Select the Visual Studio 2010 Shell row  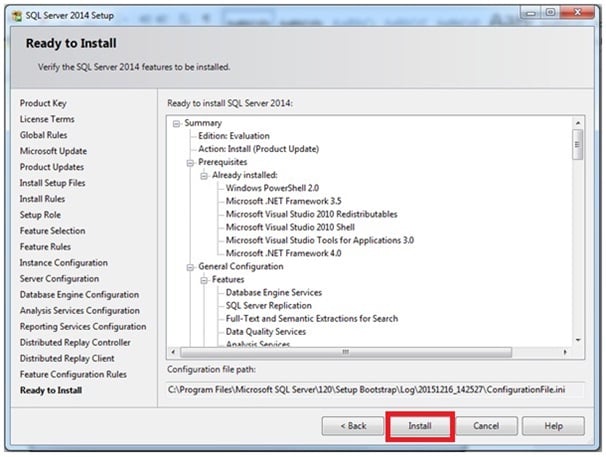290,227
